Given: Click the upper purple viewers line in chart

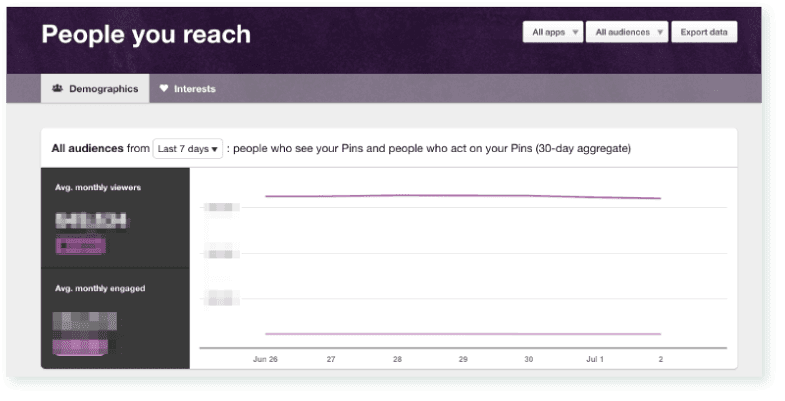Looking at the screenshot, I should click(462, 196).
